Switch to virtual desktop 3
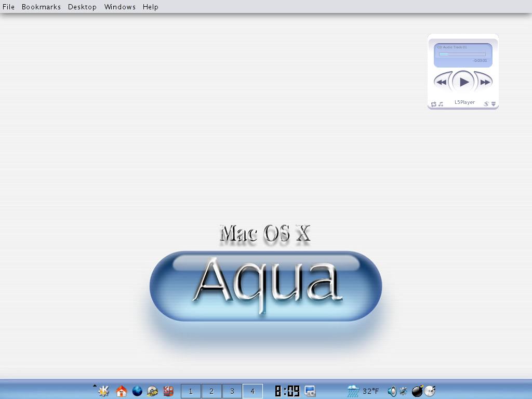 [232, 391]
